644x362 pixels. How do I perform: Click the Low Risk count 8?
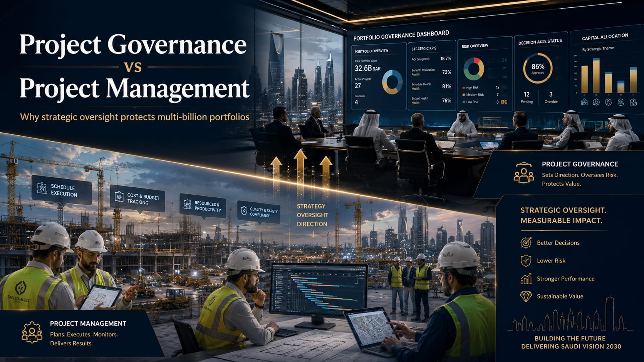[x=498, y=102]
